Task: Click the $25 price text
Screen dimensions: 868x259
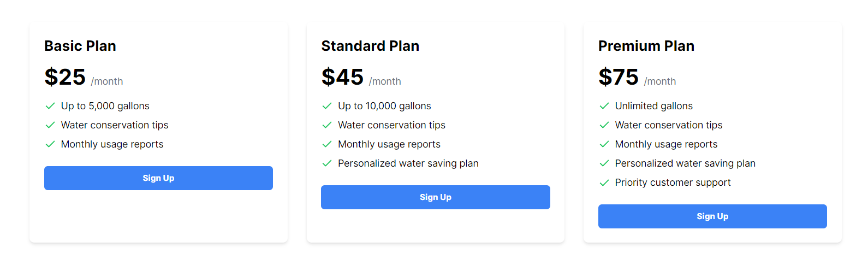Action: (x=65, y=77)
